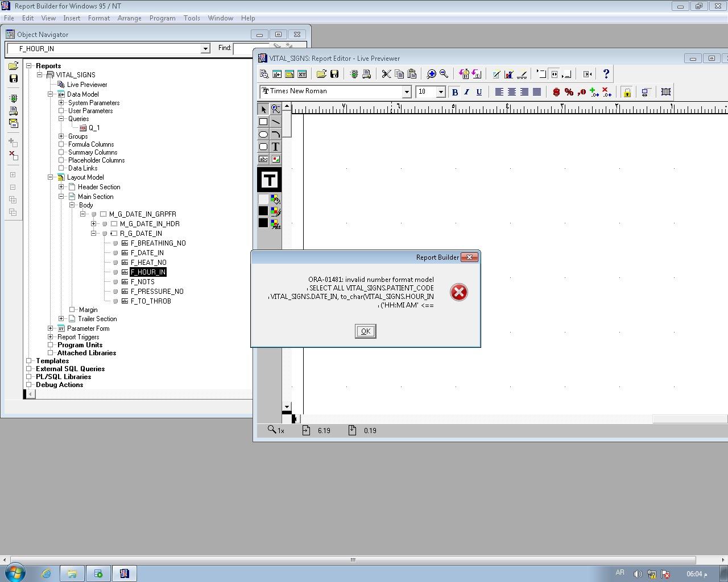Toggle Underline formatting button
Viewport: 728px width, 582px height.
click(x=479, y=92)
